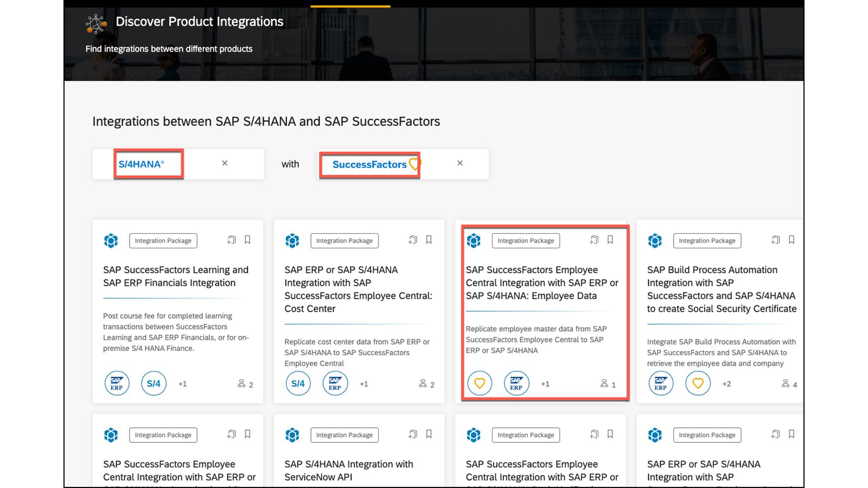Click the 'Post course fee for completed learning' description
Viewport: 868px width, 488px height.
click(176, 332)
